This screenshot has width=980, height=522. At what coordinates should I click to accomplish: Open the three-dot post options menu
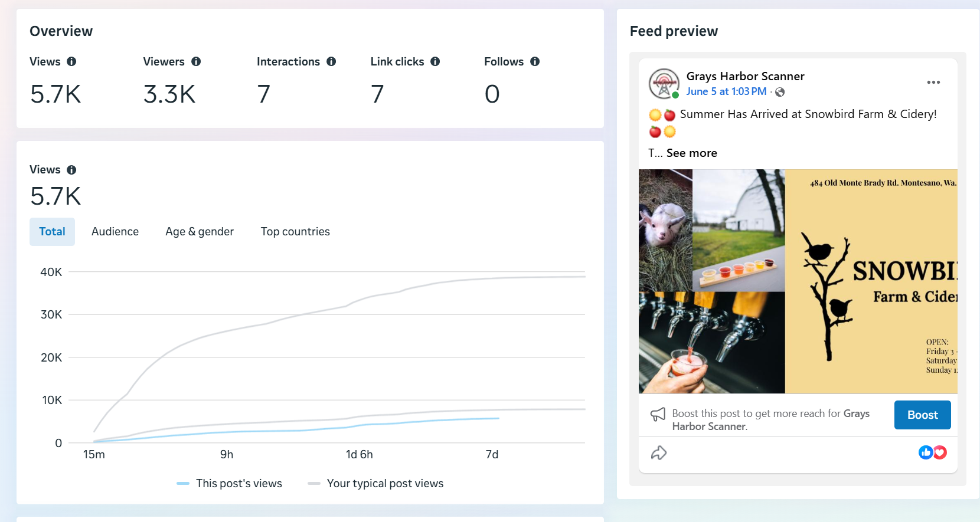(x=933, y=82)
